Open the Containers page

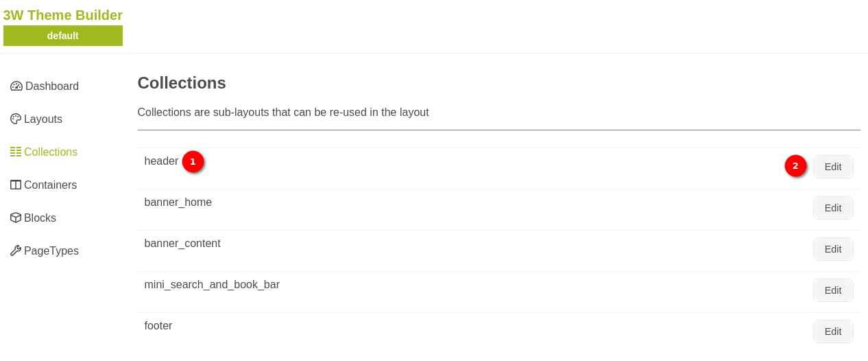pyautogui.click(x=50, y=185)
